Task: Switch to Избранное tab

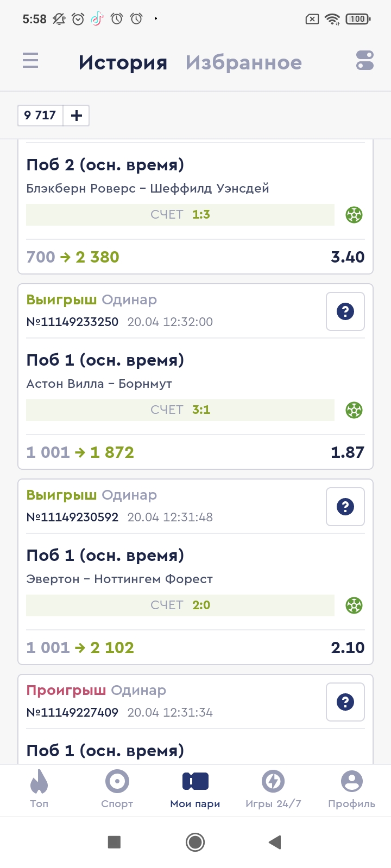Action: click(243, 63)
